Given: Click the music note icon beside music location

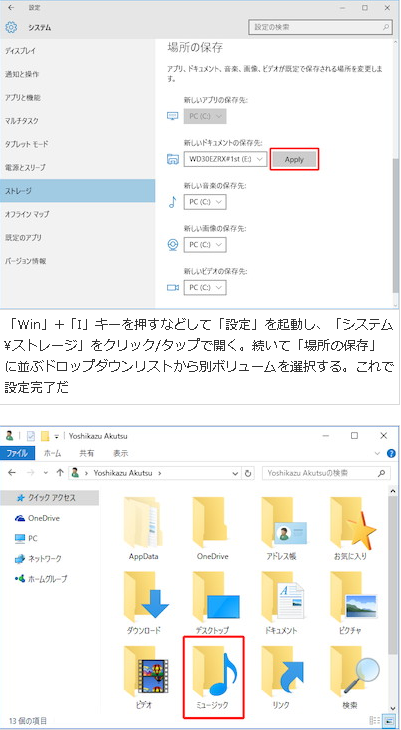Looking at the screenshot, I should 172,202.
